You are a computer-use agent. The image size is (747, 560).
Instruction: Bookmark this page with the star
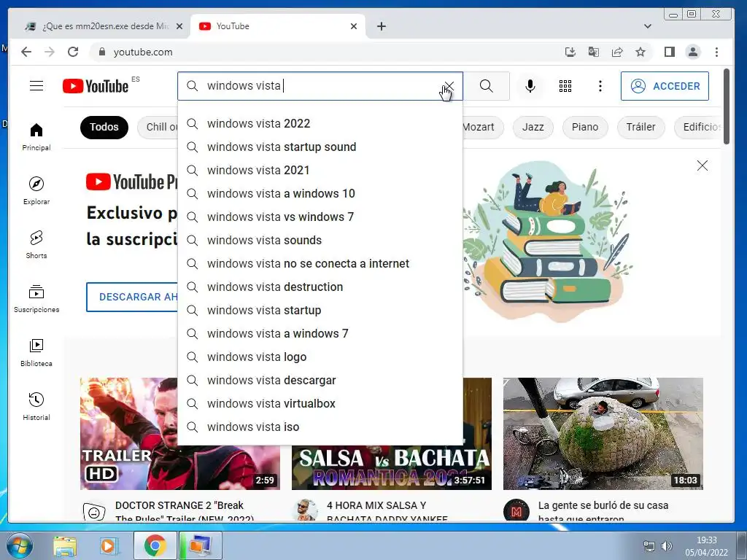point(640,52)
